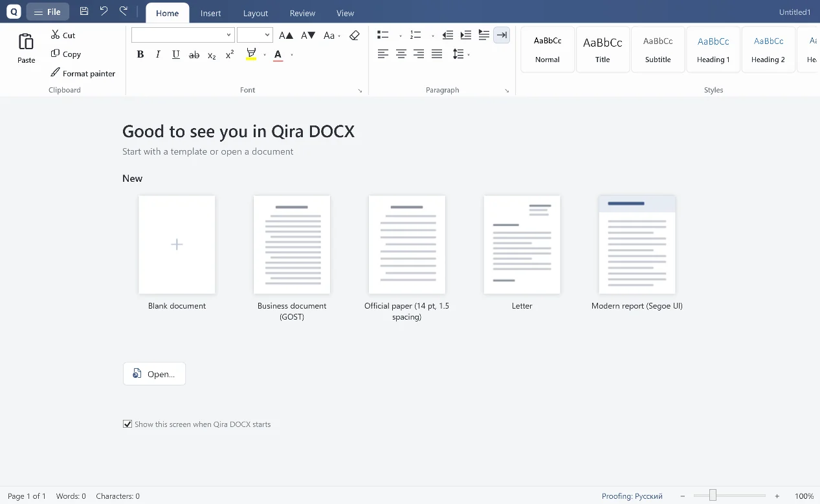The image size is (820, 504).
Task: Click Proofing: Русский in status bar
Action: point(632,496)
